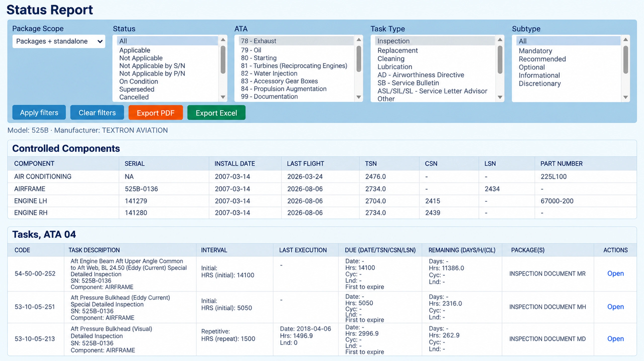Click the Subtype list scroll-down arrow

click(626, 97)
